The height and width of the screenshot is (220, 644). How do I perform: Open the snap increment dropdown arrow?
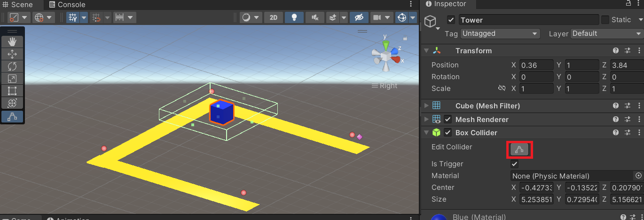(131, 17)
